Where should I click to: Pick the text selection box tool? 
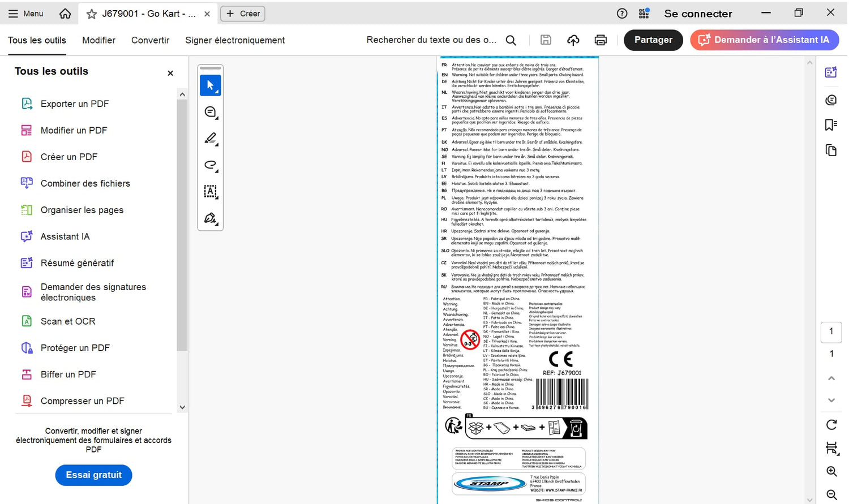coord(211,192)
